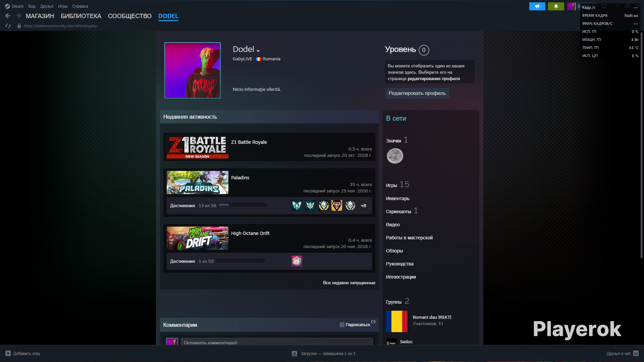Switch to the МАГАЗИН tab
The image size is (644, 362).
40,16
